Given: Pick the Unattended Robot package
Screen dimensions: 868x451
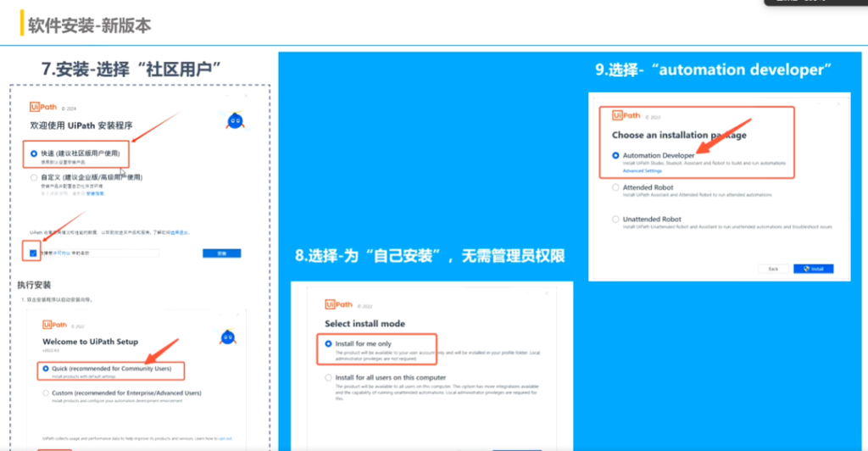Looking at the screenshot, I should coord(616,220).
